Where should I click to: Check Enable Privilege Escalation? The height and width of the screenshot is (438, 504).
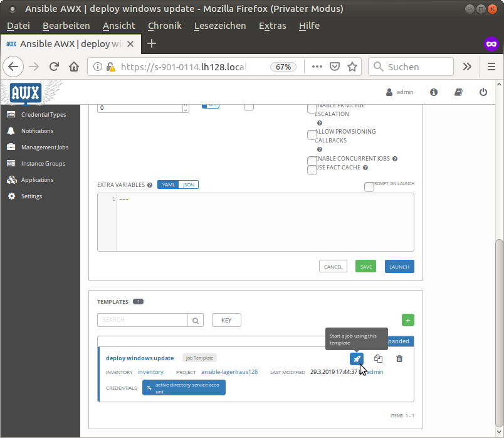point(312,109)
